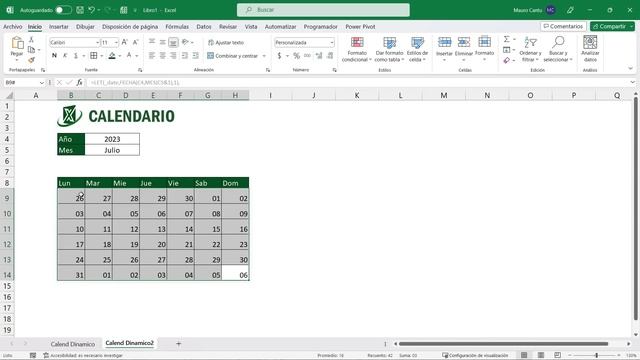
Task: Open the font size dropdown
Action: 116,42
